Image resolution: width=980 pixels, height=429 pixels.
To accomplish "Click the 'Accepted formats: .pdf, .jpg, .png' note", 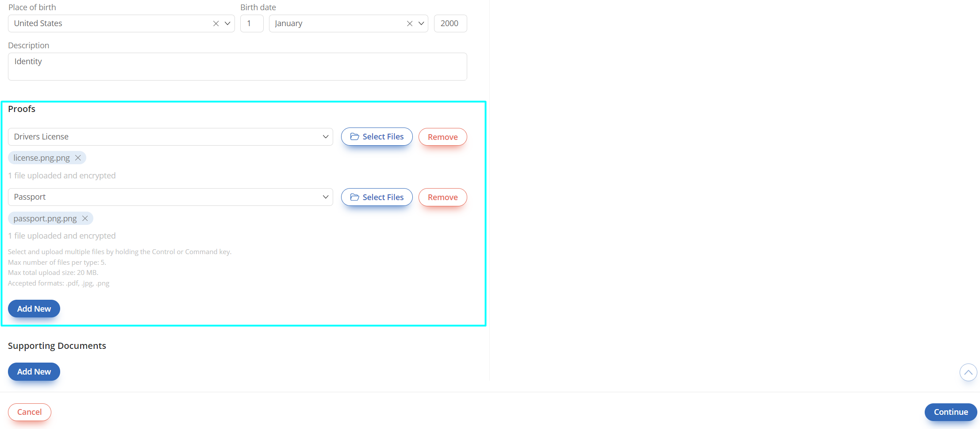I will 58,283.
